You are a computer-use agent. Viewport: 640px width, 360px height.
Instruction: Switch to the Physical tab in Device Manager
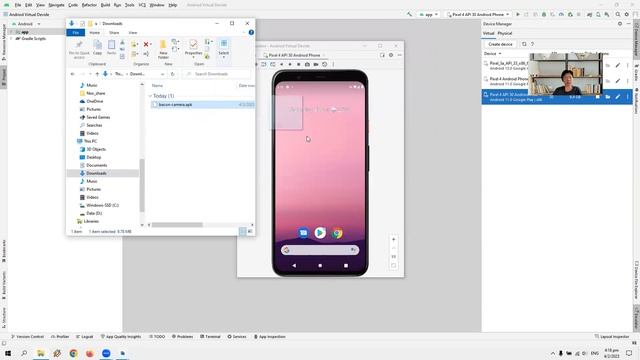click(504, 33)
